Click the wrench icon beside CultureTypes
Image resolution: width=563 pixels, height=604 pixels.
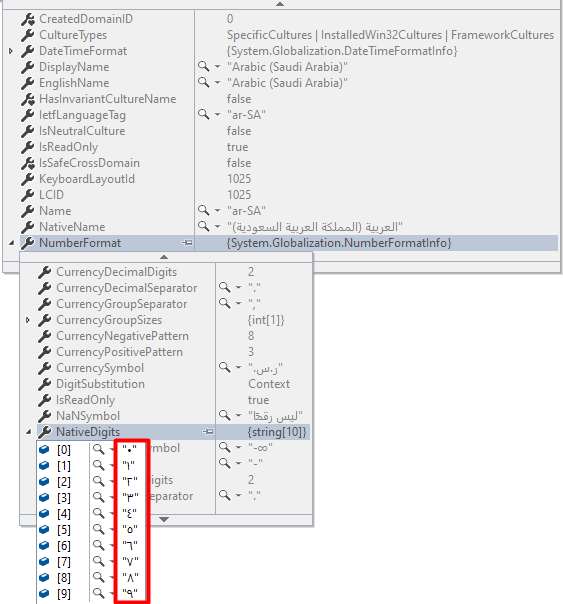click(28, 35)
